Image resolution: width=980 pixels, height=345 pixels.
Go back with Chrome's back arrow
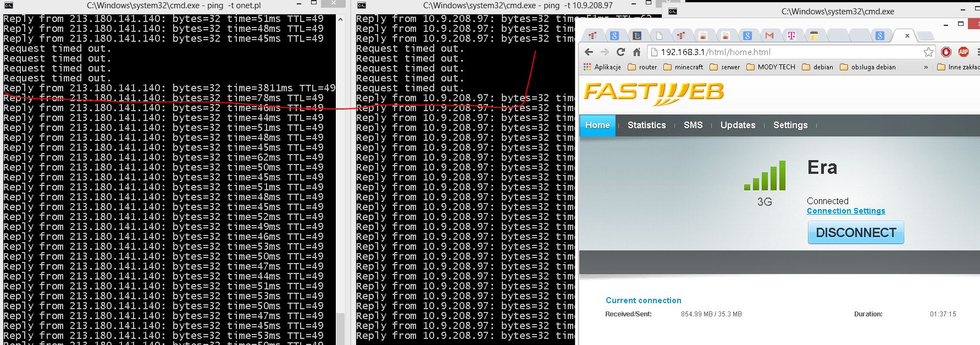point(589,52)
